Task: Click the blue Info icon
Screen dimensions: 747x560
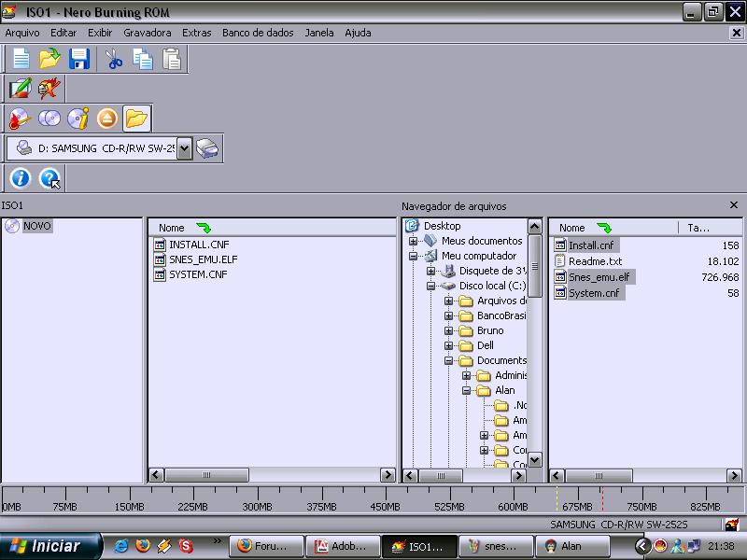Action: [21, 178]
